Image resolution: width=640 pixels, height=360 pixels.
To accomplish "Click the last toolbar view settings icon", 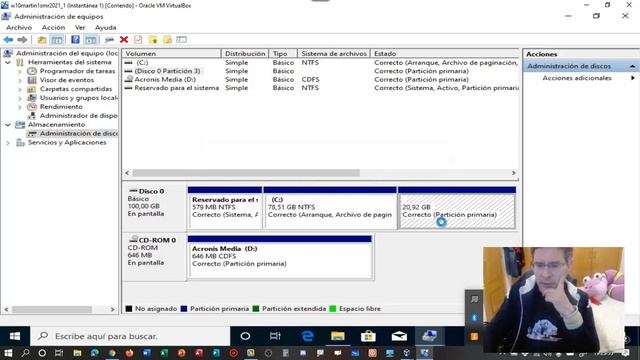I will click(x=182, y=40).
